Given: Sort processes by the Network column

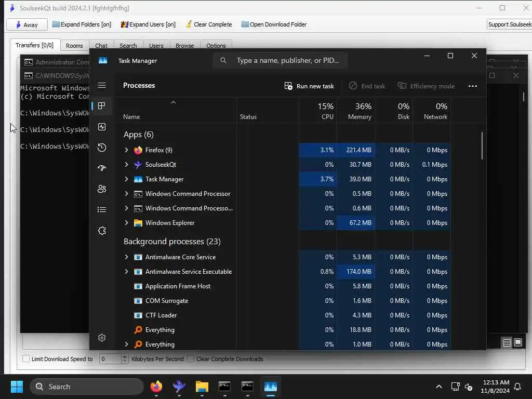Looking at the screenshot, I should coord(432,111).
